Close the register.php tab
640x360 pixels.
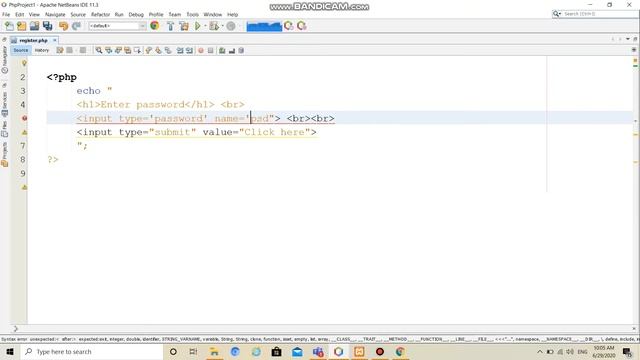pos(55,40)
